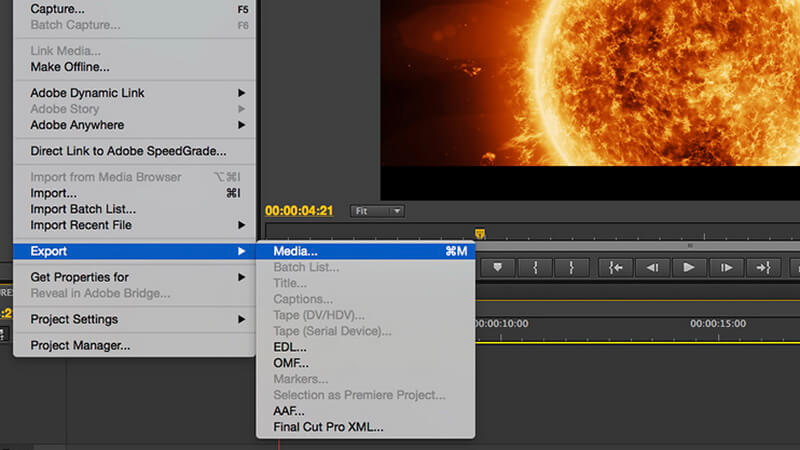Click the Mark Out bracket button

(x=571, y=267)
